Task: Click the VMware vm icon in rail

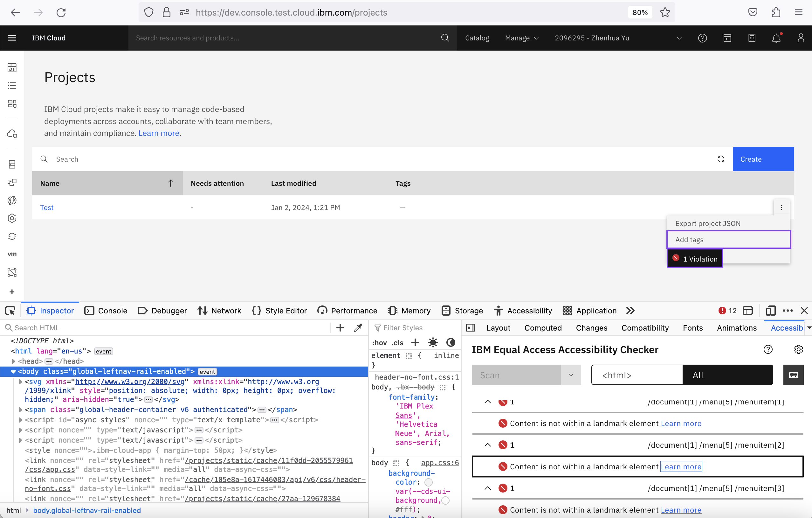Action: pyautogui.click(x=12, y=254)
